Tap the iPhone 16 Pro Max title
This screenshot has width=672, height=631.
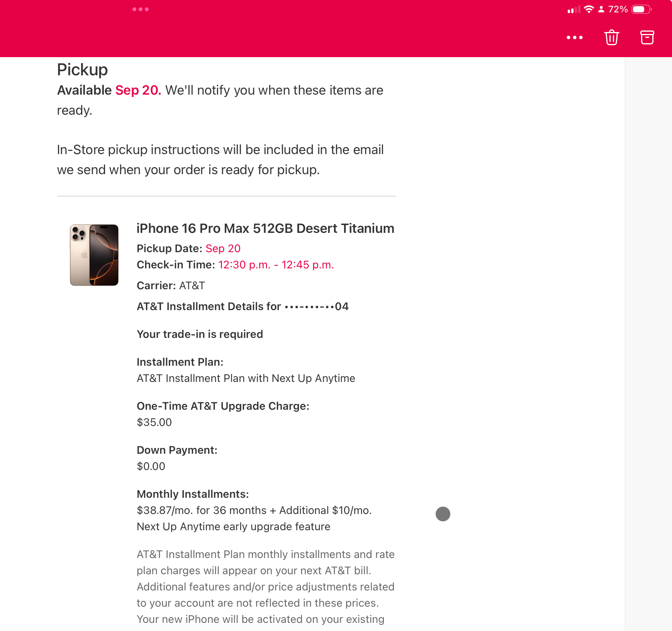[x=265, y=228]
